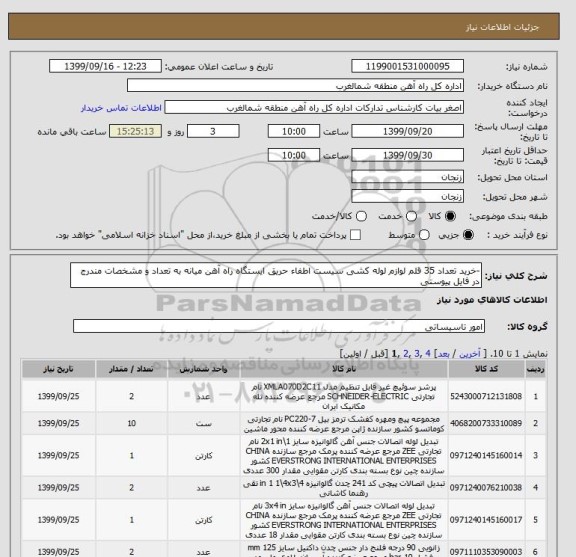Select the خدمت radio button

coord(411,216)
